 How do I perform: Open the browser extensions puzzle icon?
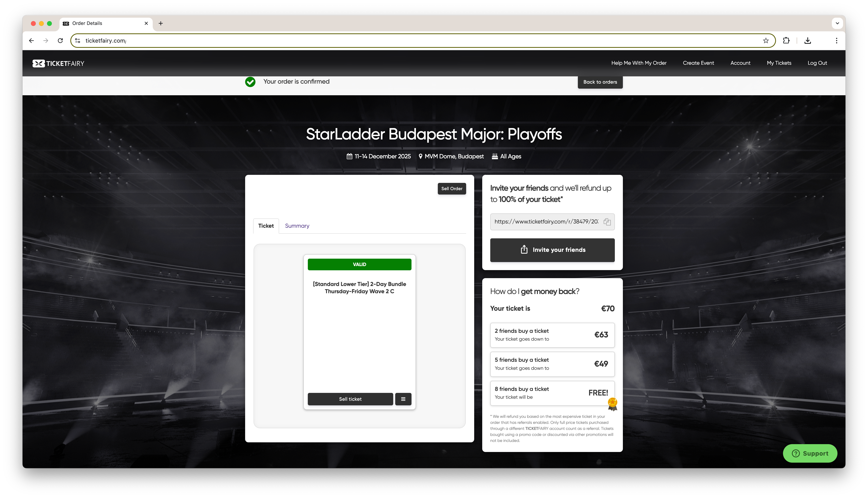[x=786, y=41]
